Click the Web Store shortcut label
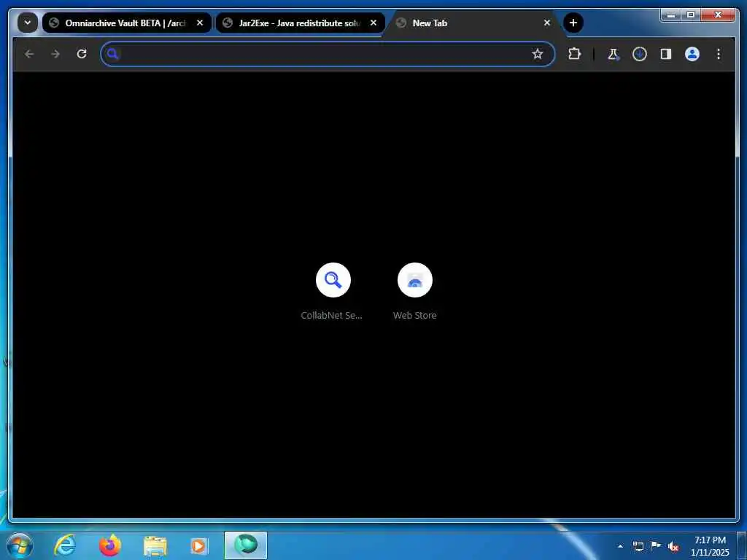The width and height of the screenshot is (747, 560). coord(415,315)
